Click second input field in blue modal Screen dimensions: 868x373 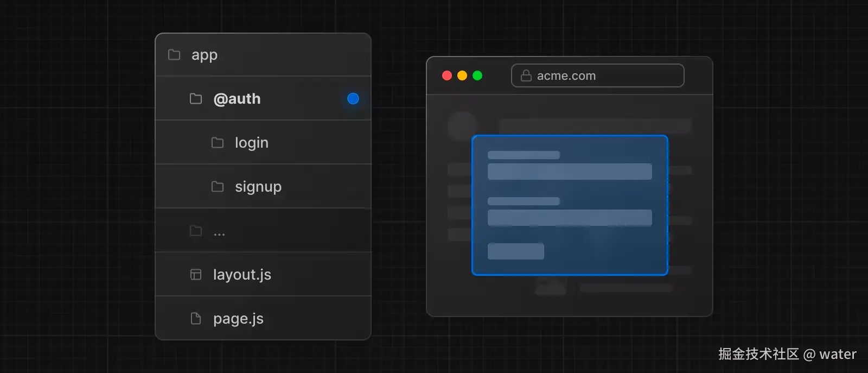click(570, 218)
